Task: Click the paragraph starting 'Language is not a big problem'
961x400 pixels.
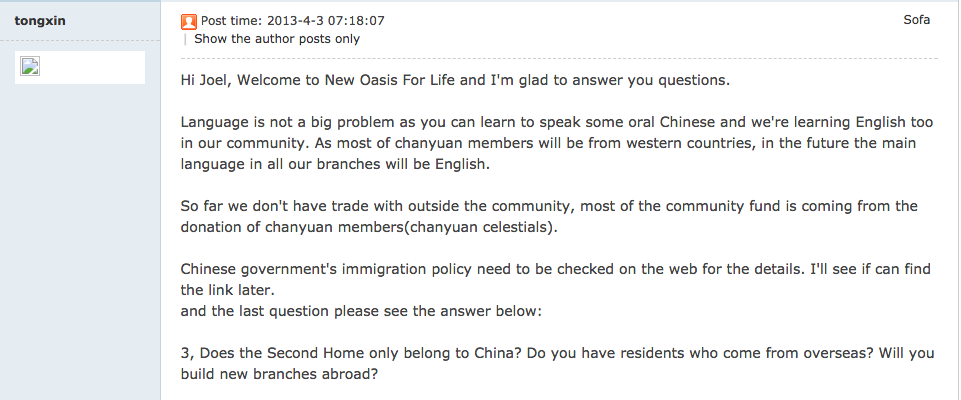Action: coord(557,143)
